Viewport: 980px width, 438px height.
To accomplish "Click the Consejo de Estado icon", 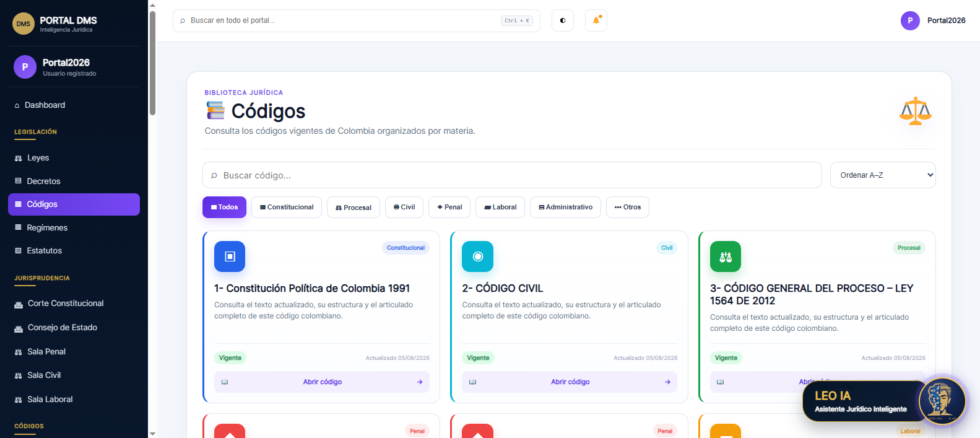I will click(x=19, y=328).
